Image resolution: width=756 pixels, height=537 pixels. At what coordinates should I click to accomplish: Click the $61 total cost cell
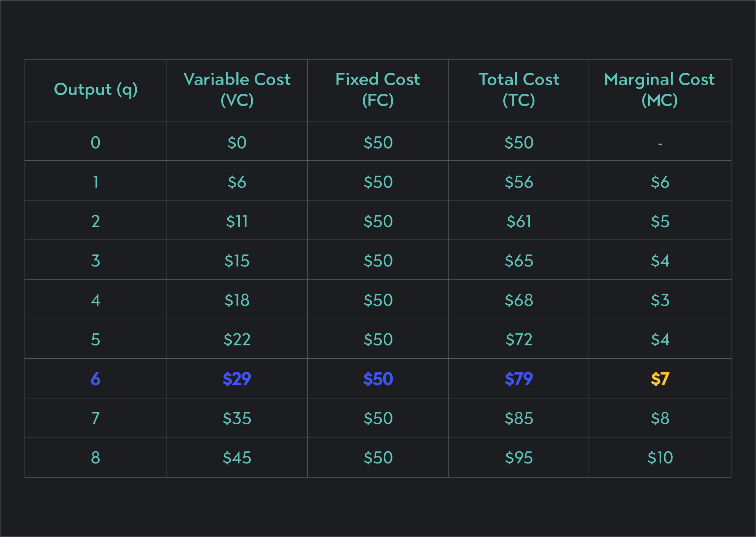519,221
